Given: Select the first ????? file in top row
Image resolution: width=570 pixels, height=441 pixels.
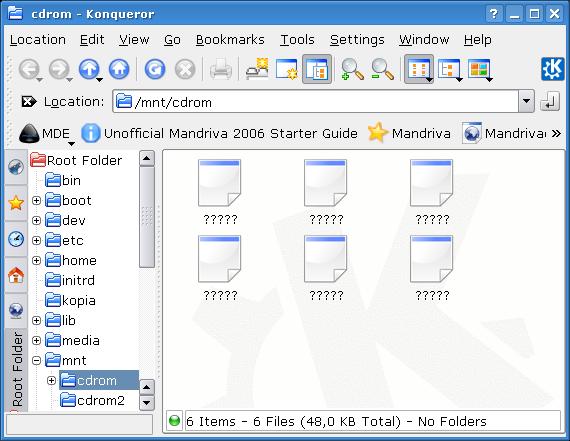Looking at the screenshot, I should (x=220, y=192).
